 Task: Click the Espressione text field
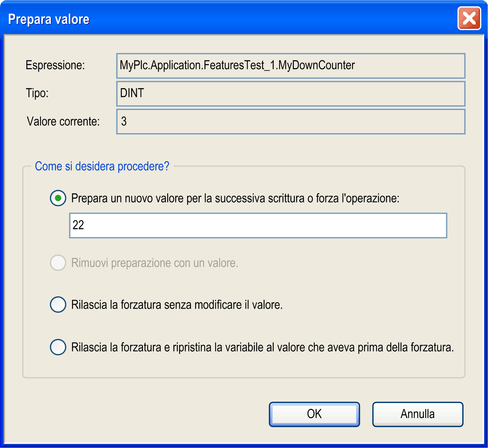coord(290,66)
